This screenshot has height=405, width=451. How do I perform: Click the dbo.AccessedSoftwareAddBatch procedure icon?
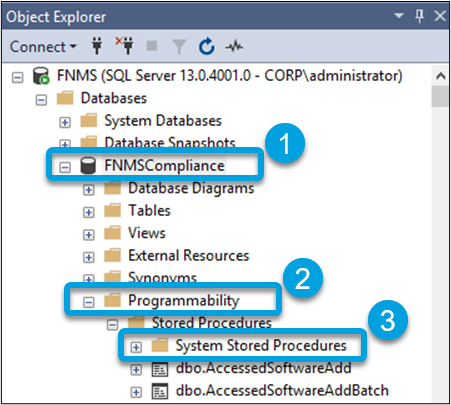pyautogui.click(x=160, y=392)
